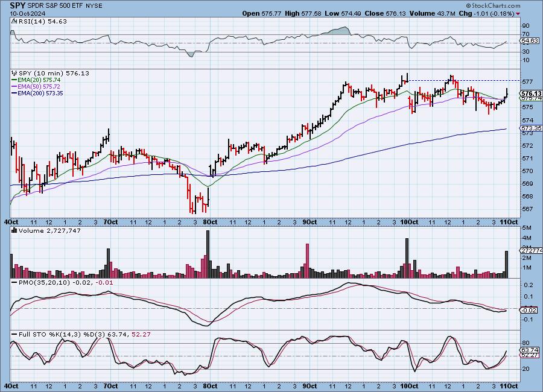
Task: Click the bold SPY ticker symbol in header
Action: (17, 5)
